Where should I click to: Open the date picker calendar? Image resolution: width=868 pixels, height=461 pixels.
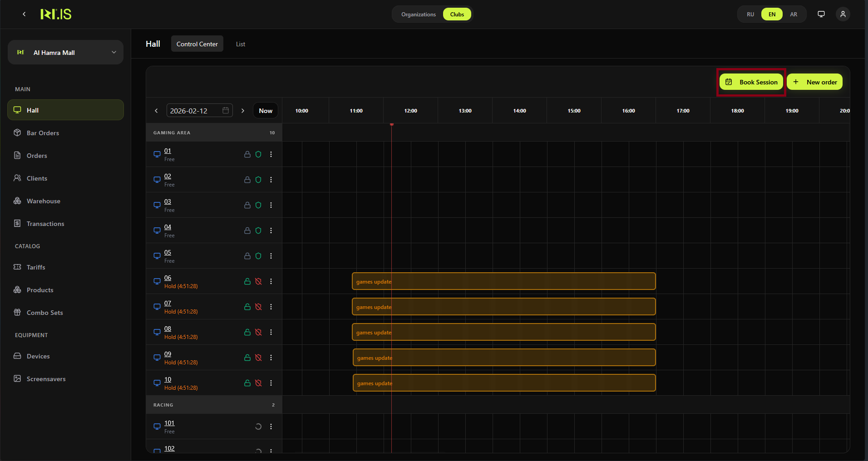[x=226, y=111]
